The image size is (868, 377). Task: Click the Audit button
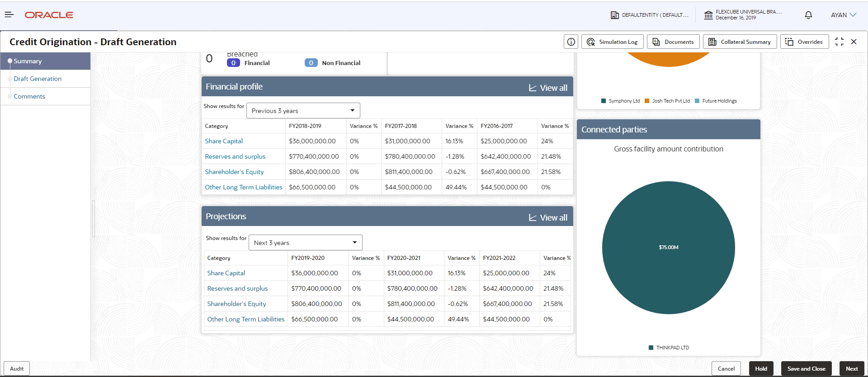(x=17, y=368)
